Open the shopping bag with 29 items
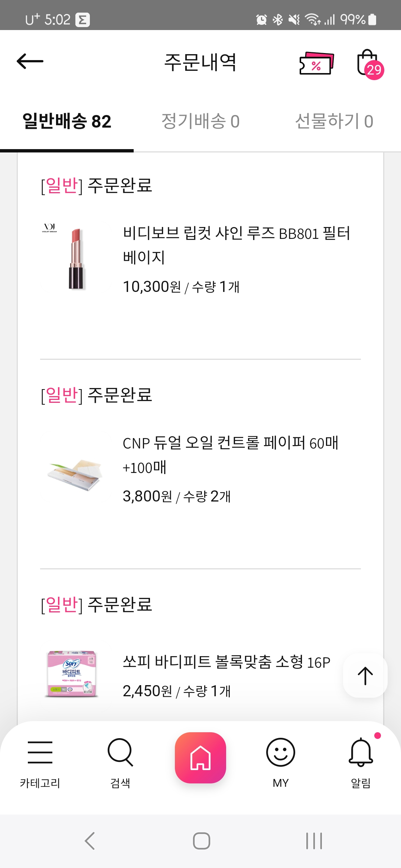 pyautogui.click(x=369, y=64)
